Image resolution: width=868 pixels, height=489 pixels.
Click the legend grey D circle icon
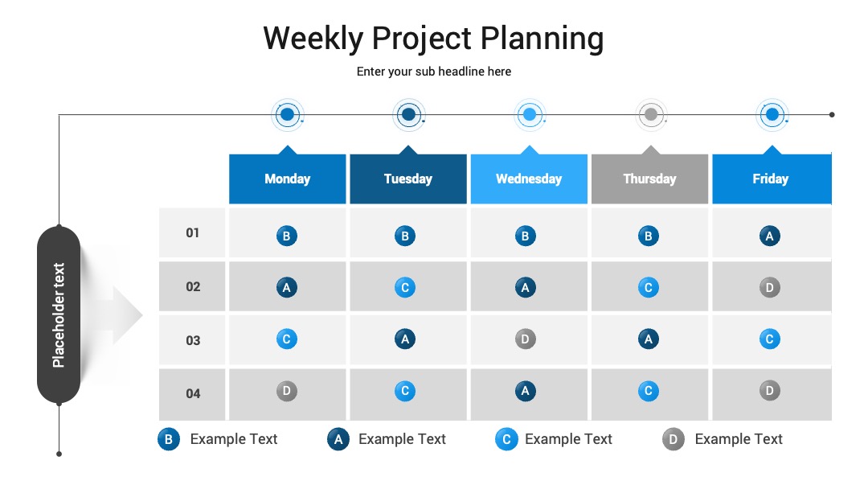(x=674, y=439)
